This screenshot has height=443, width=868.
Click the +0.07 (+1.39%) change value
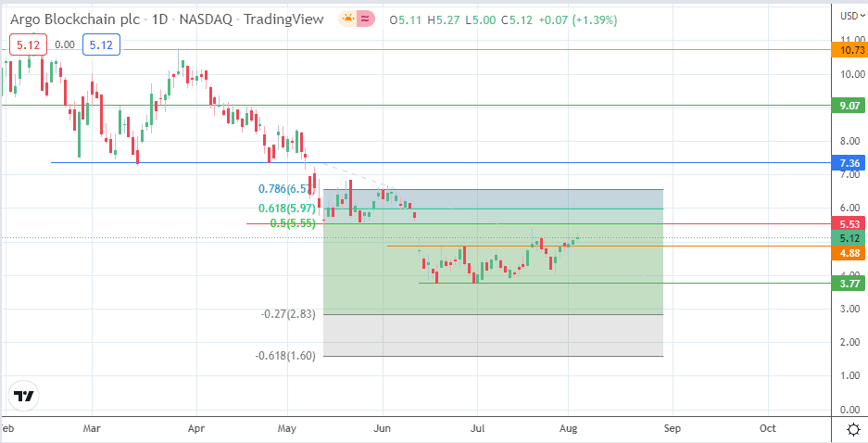click(577, 20)
